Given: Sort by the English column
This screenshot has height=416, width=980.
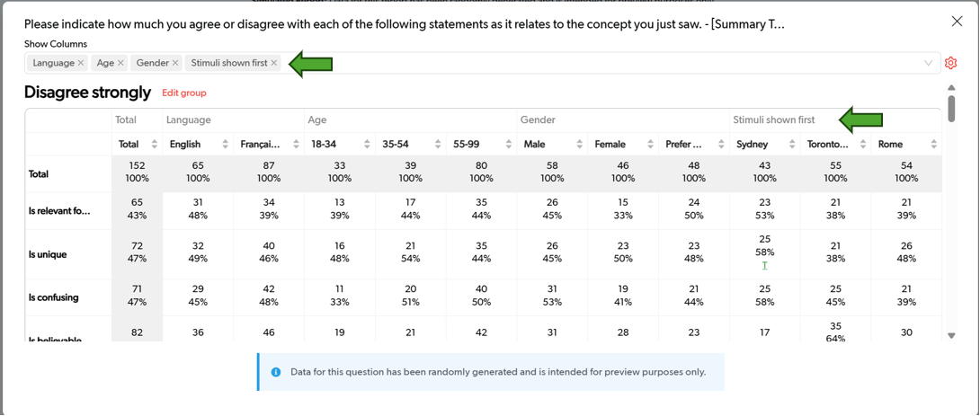Looking at the screenshot, I should click(225, 145).
